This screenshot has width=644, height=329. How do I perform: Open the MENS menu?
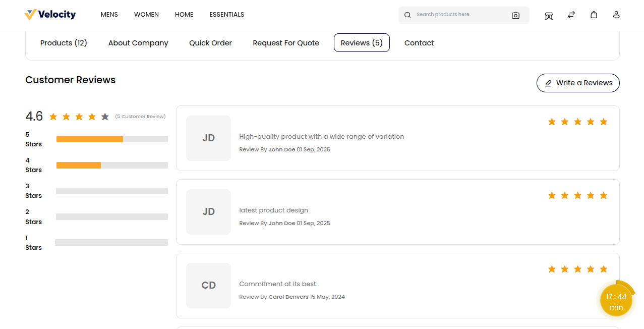(109, 15)
